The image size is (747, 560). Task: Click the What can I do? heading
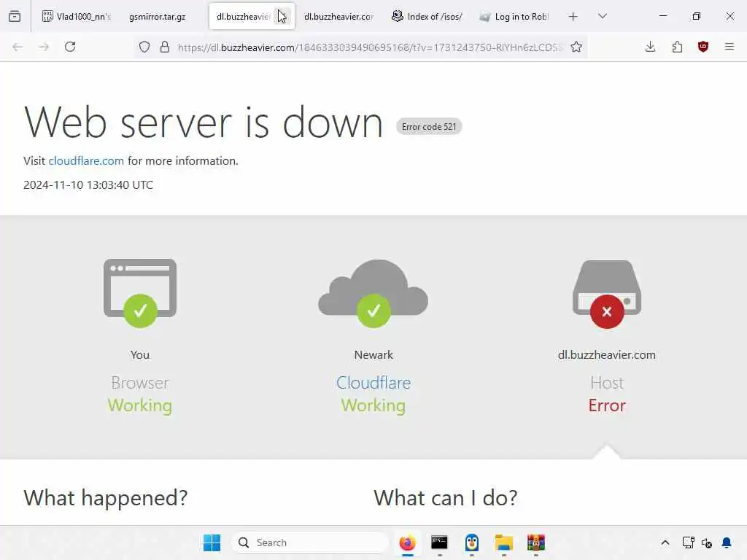(446, 498)
